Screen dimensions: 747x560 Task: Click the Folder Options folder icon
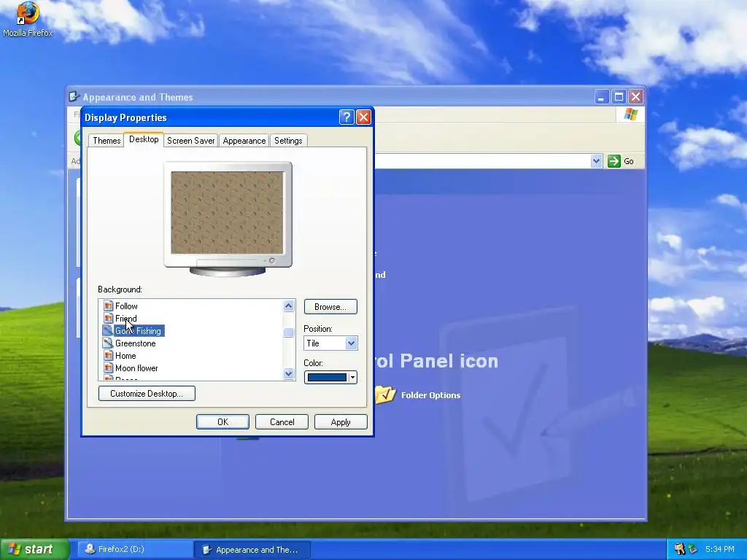(385, 394)
